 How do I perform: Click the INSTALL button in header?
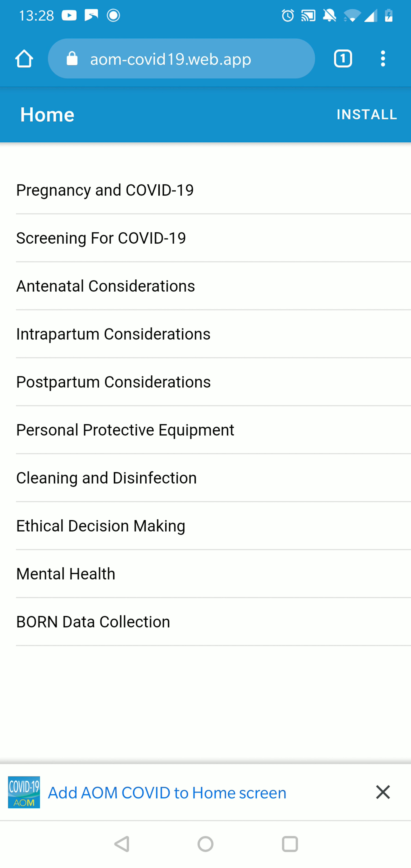(367, 114)
